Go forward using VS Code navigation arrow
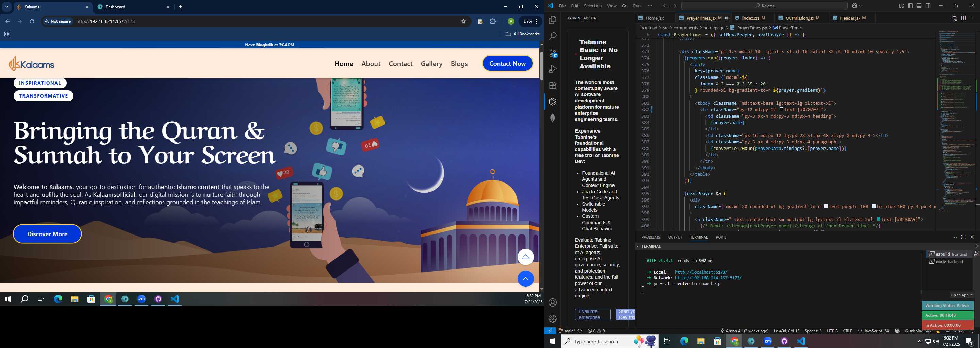 (x=674, y=6)
